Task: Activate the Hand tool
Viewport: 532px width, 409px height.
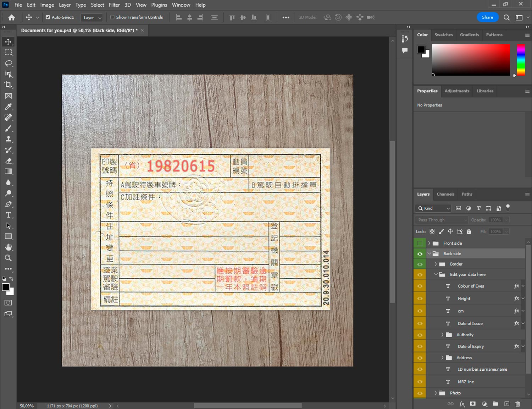Action: pyautogui.click(x=9, y=247)
